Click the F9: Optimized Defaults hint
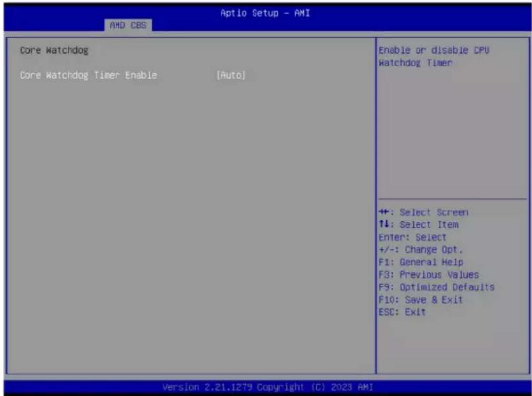The width and height of the screenshot is (532, 396). pyautogui.click(x=437, y=287)
